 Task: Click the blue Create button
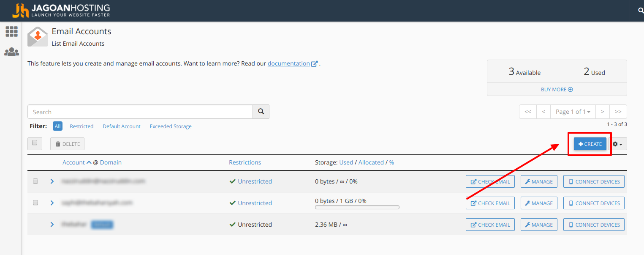coord(590,144)
